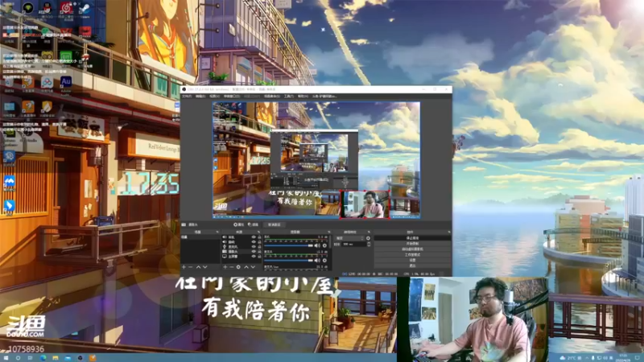Image resolution: width=644 pixels, height=362 pixels.
Task: Open the Windows Start menu
Action: coord(6,358)
